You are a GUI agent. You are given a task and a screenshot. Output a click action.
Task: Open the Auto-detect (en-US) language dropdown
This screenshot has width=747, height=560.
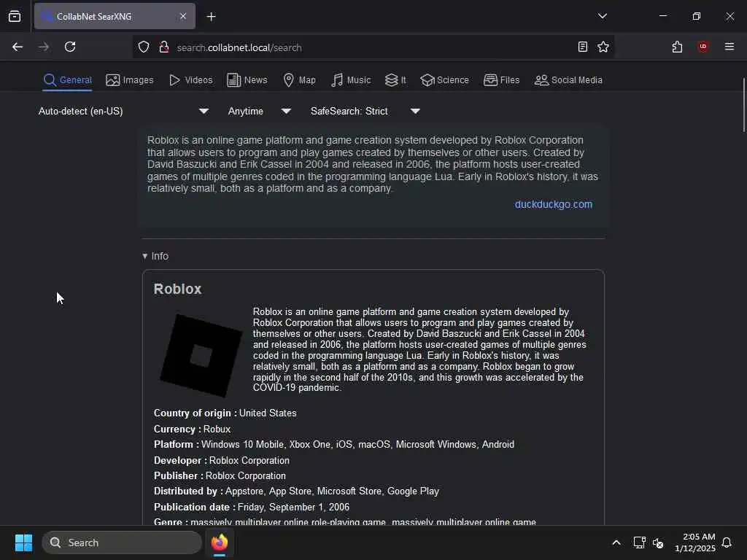(x=124, y=111)
